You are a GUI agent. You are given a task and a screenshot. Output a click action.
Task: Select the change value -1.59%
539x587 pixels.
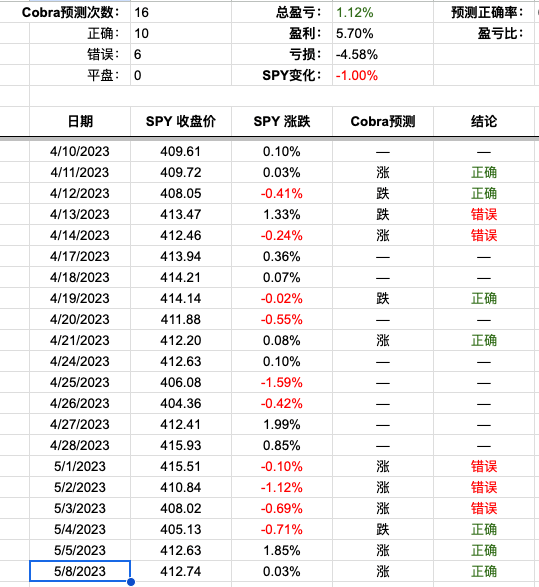[x=282, y=382]
